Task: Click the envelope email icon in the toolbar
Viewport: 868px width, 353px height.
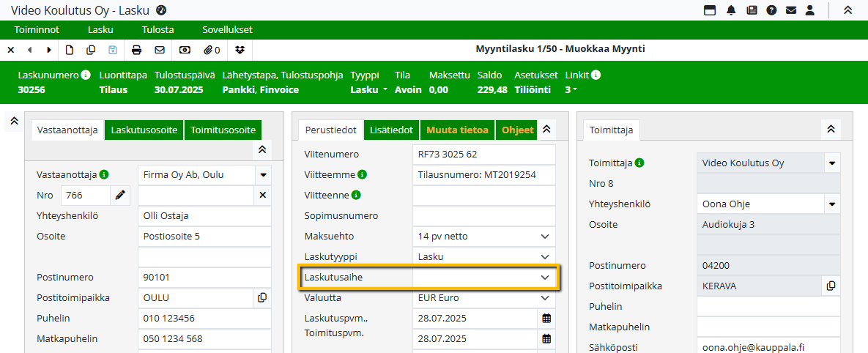Action: click(160, 50)
